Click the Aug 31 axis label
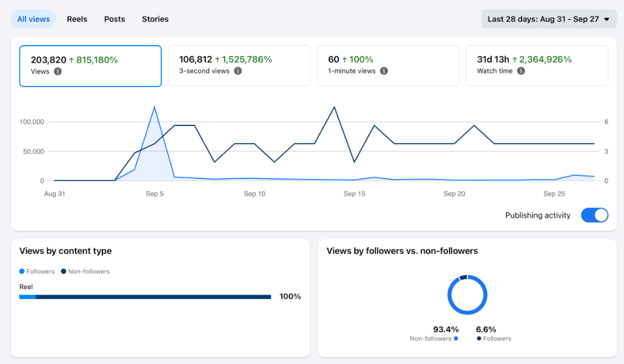The image size is (624, 364). [x=54, y=194]
